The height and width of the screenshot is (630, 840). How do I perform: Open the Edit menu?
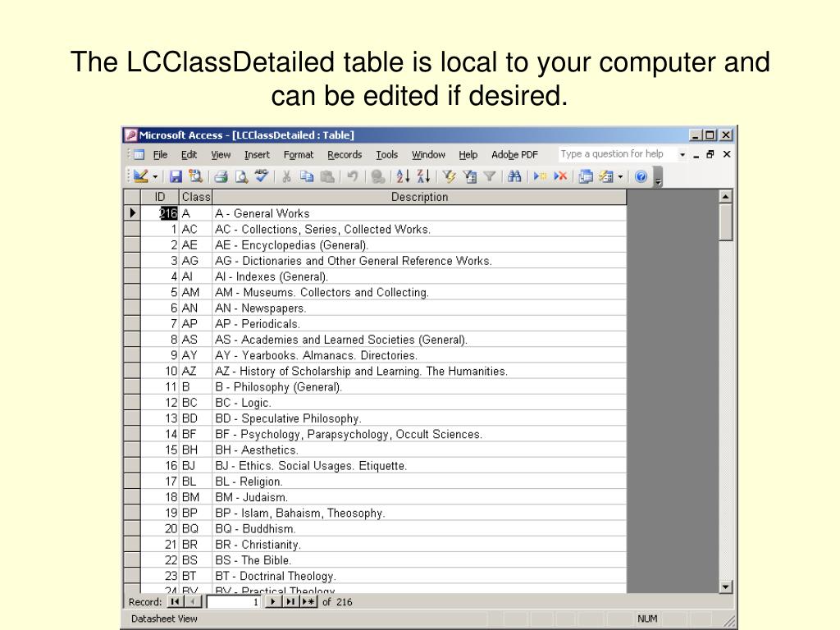point(189,154)
